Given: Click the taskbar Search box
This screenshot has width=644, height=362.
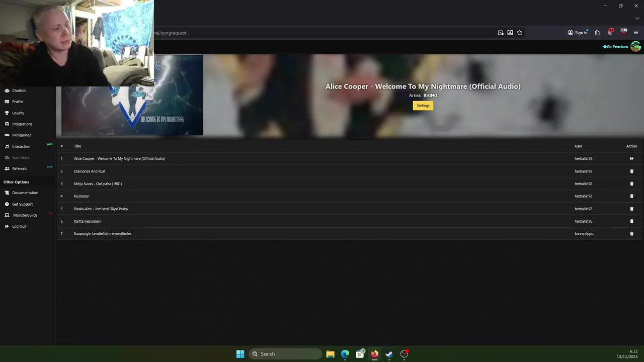Looking at the screenshot, I should (285, 354).
